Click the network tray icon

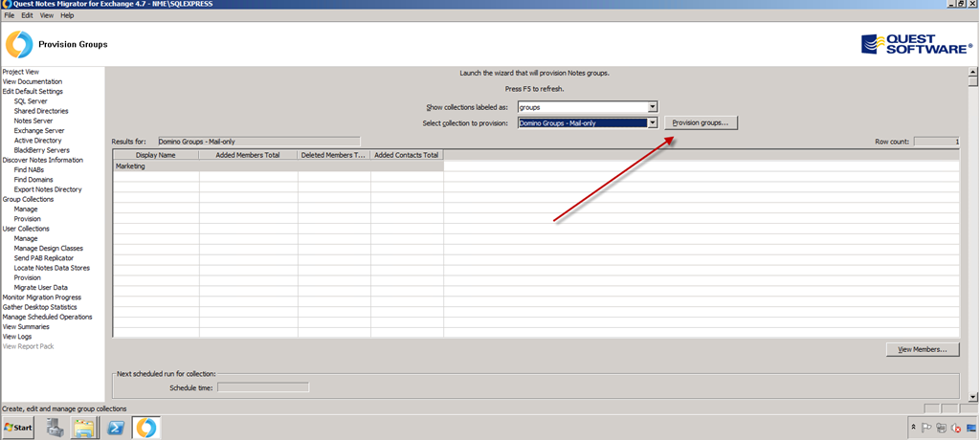click(x=942, y=429)
